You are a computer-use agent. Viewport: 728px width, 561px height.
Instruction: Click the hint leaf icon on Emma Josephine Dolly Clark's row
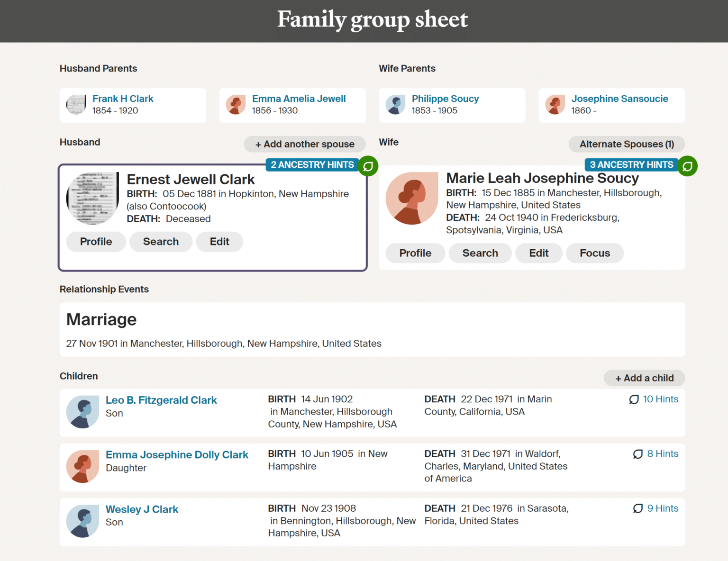point(638,454)
